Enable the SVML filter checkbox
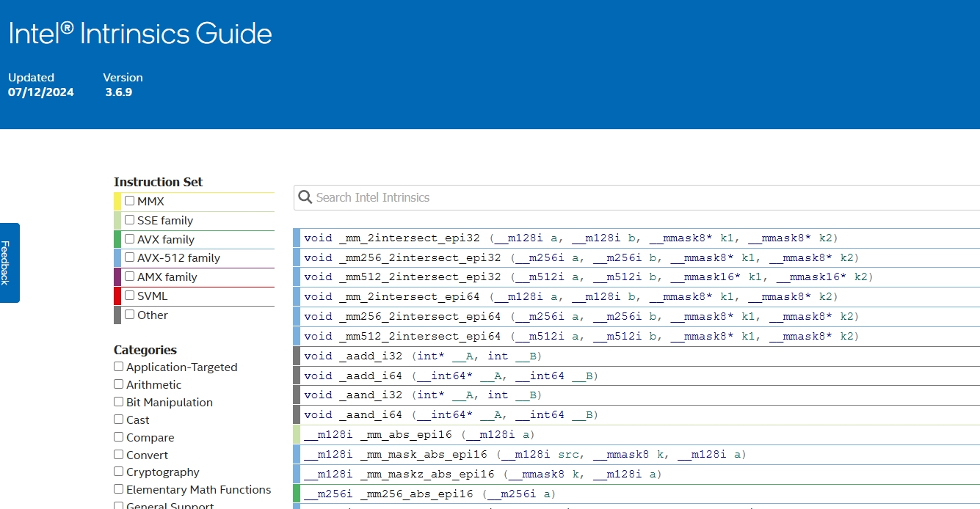 click(x=130, y=296)
